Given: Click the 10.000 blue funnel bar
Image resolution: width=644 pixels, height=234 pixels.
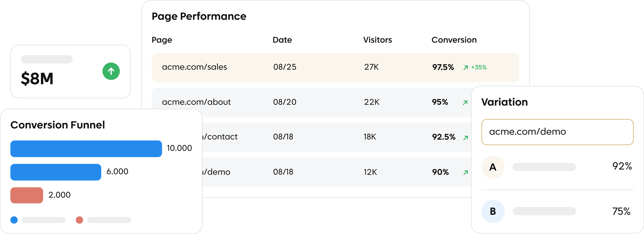Looking at the screenshot, I should pyautogui.click(x=86, y=149).
